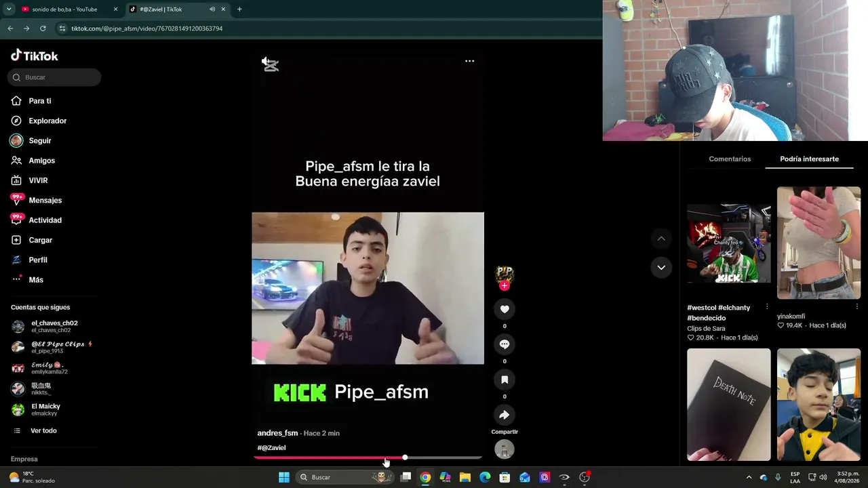Pause the playing TikTok video
868x488 pixels.
click(368, 288)
